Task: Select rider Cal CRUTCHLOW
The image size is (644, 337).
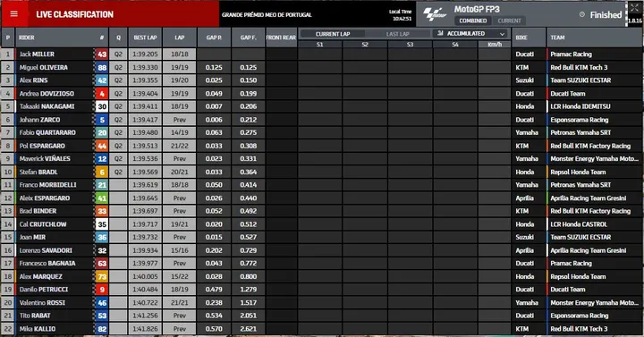Action: coord(43,224)
